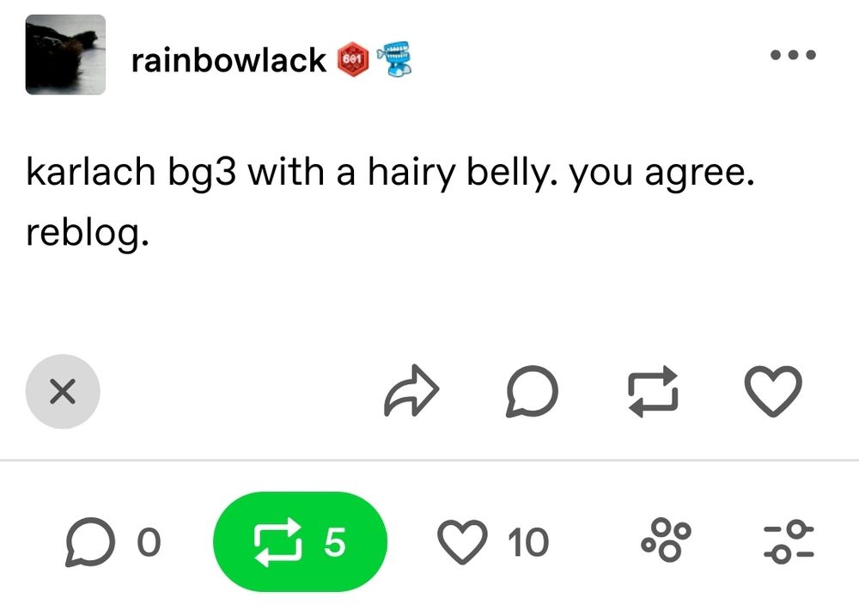View the 5 reblogs count
Image resolution: width=859 pixels, height=616 pixels.
[x=337, y=541]
